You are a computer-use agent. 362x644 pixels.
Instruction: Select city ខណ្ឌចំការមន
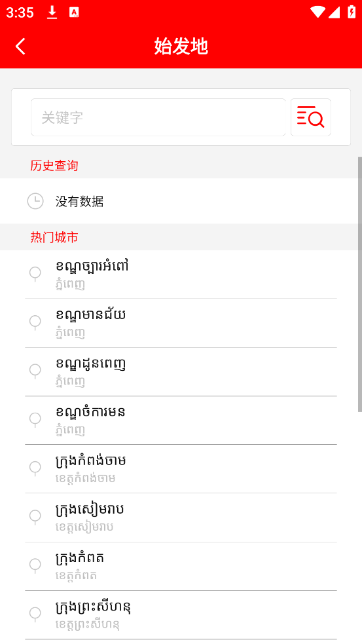(181, 420)
